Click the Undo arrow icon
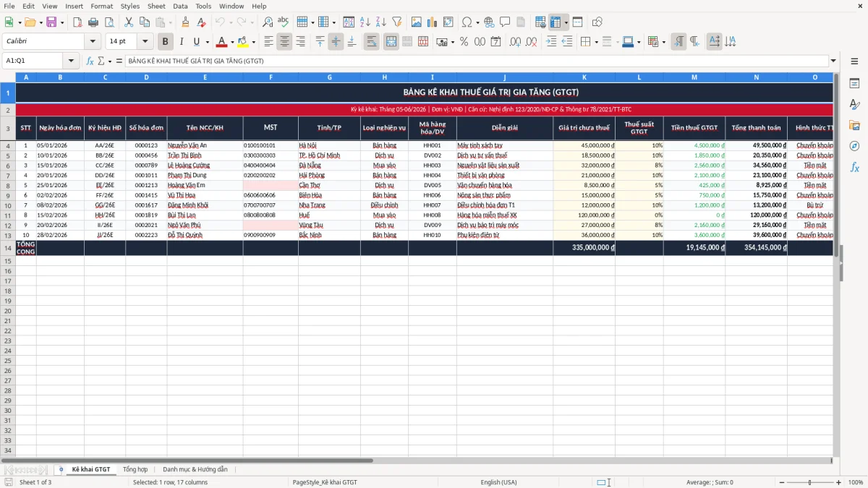 click(x=220, y=22)
